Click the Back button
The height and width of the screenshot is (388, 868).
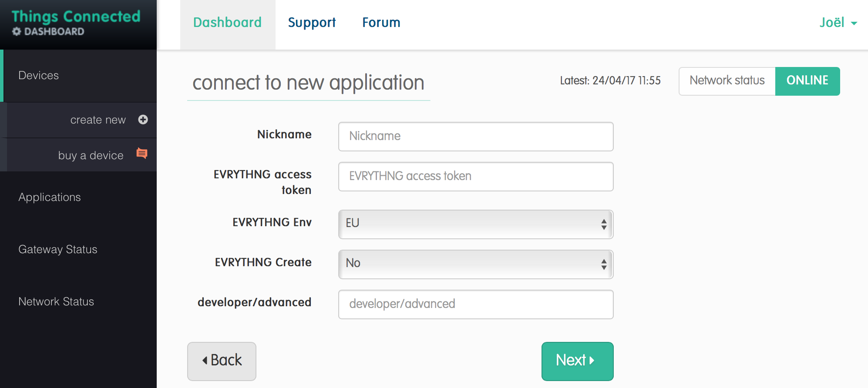(x=222, y=361)
